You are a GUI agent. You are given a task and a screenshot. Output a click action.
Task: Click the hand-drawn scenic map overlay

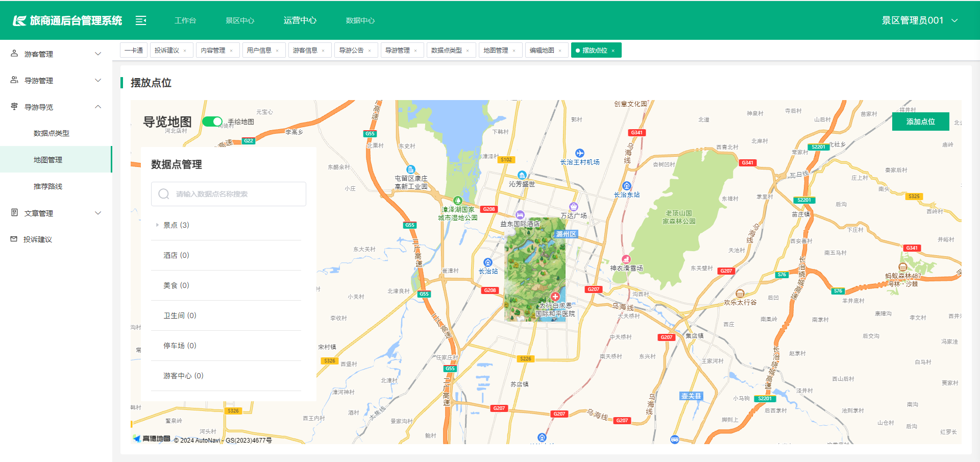(534, 270)
